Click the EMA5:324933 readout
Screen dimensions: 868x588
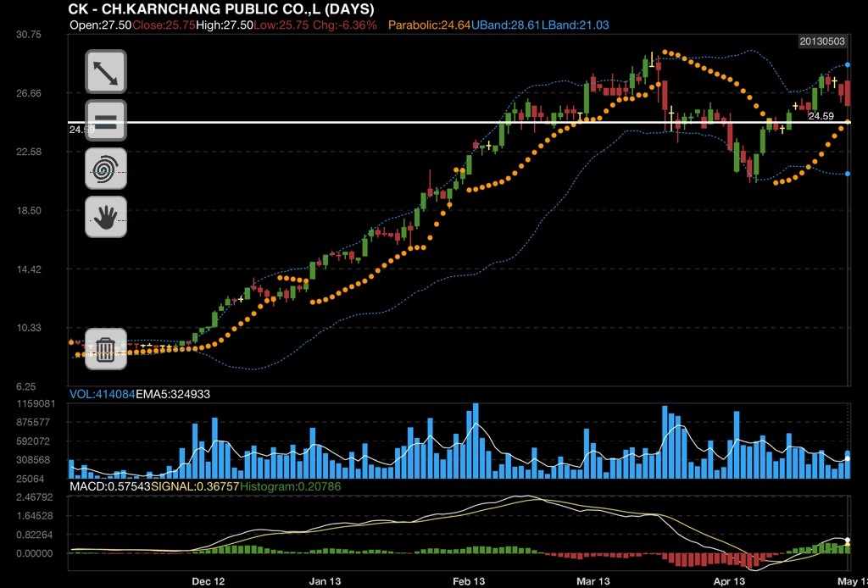(173, 394)
